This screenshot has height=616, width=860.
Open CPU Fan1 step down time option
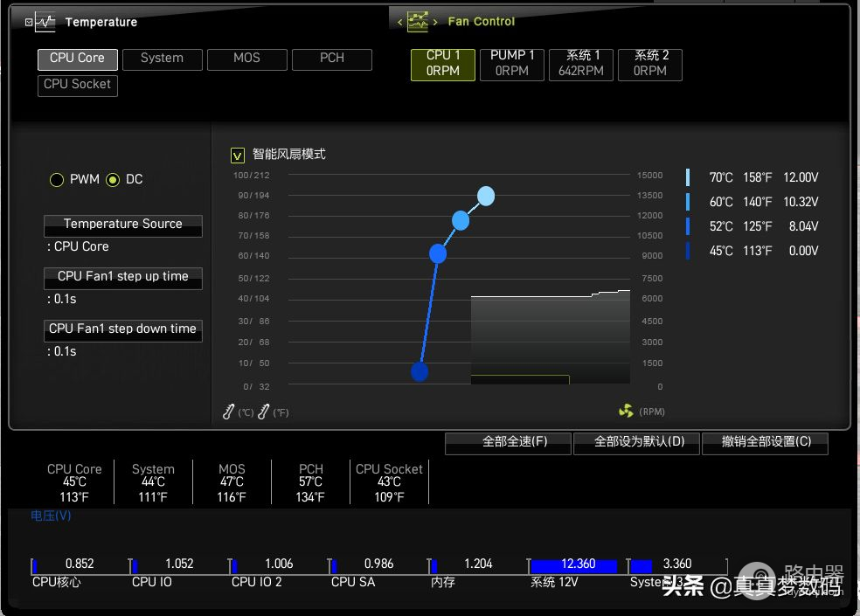click(123, 329)
